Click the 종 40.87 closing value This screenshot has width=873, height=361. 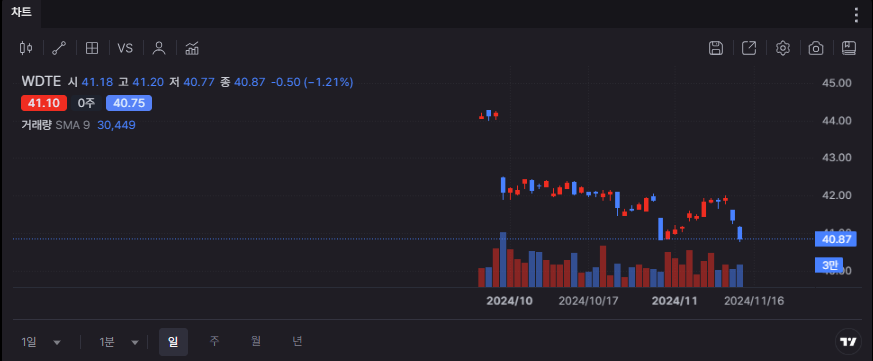pos(243,82)
